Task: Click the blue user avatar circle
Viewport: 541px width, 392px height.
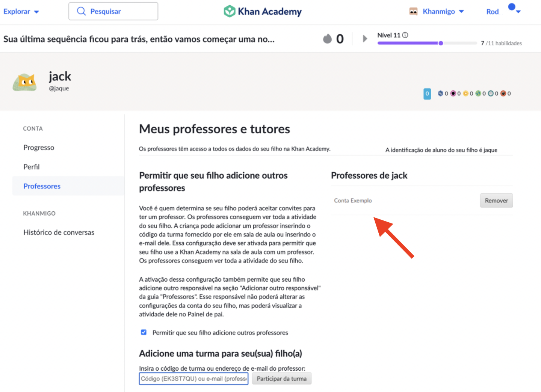Action: 512,7
